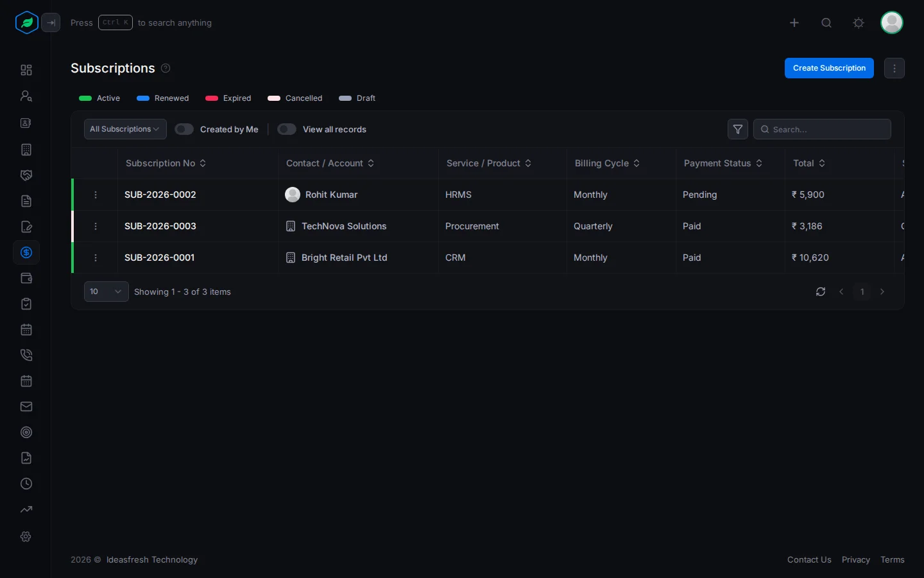Open the settings gear icon in sidebar
Viewport: 924px width, 578px height.
26,536
